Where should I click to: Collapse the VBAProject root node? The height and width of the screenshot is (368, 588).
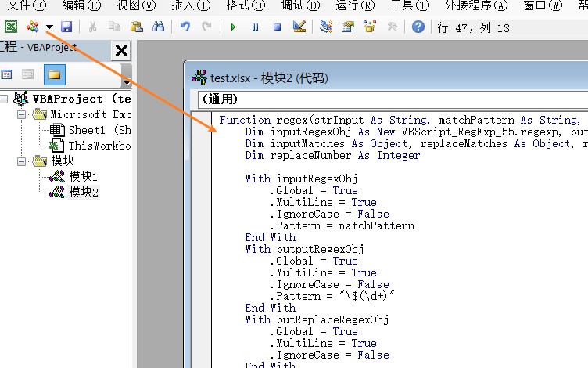(x=3, y=99)
